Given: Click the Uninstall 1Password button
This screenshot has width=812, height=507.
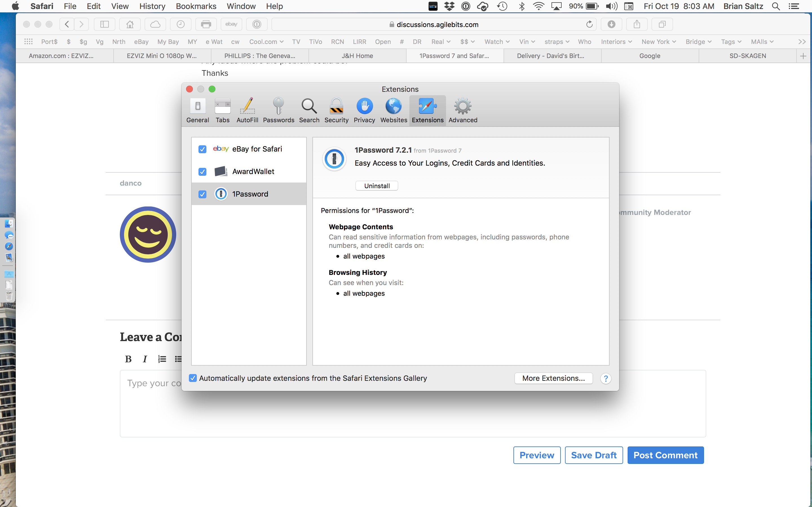Looking at the screenshot, I should pyautogui.click(x=376, y=185).
